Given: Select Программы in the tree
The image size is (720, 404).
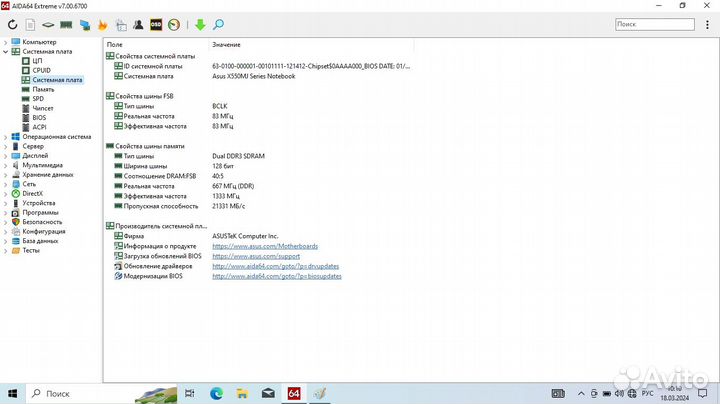Looking at the screenshot, I should (40, 213).
